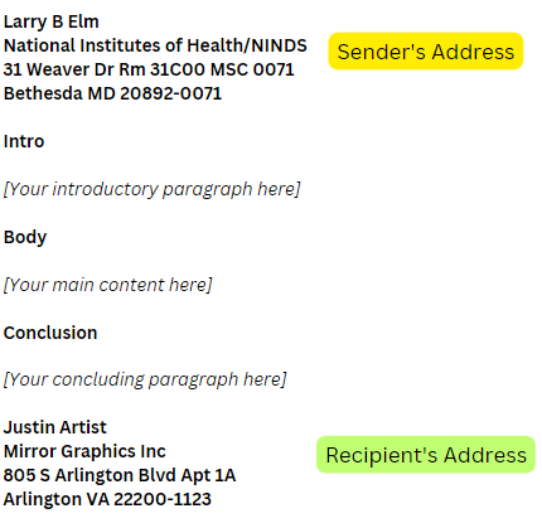Click the Conclusion heading
This screenshot has width=542, height=529.
[50, 333]
